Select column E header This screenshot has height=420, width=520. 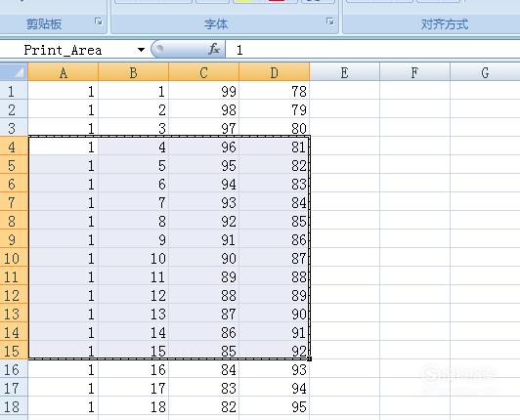click(x=345, y=72)
